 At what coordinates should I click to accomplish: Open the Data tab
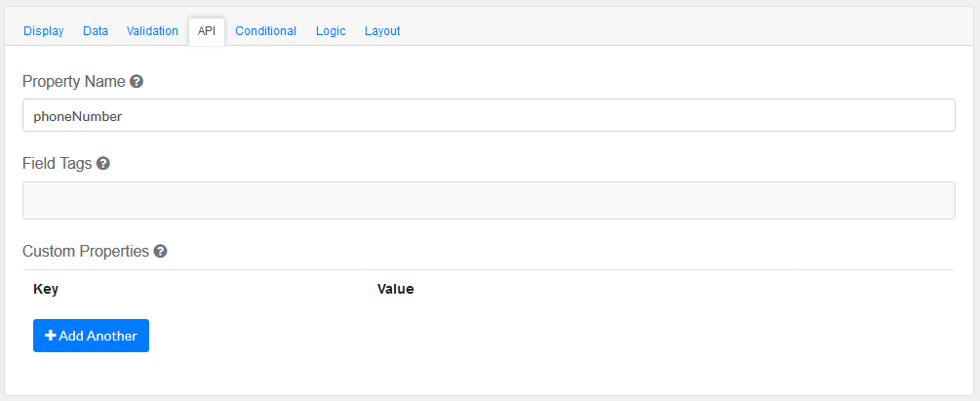[96, 31]
